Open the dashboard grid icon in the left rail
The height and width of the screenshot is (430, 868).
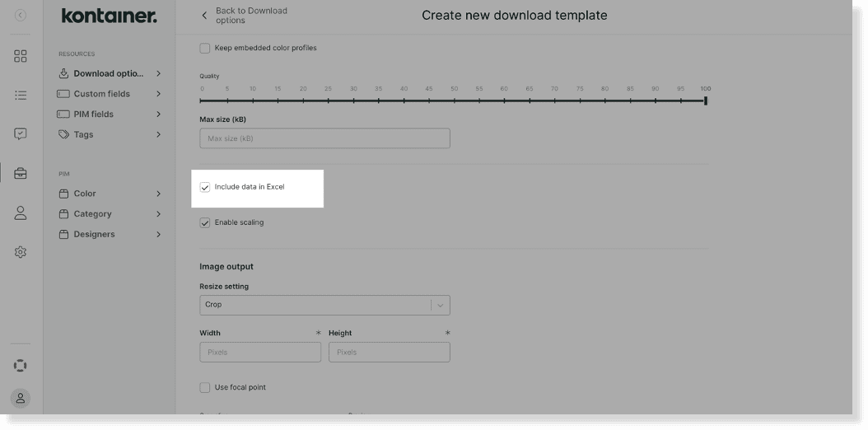[21, 56]
